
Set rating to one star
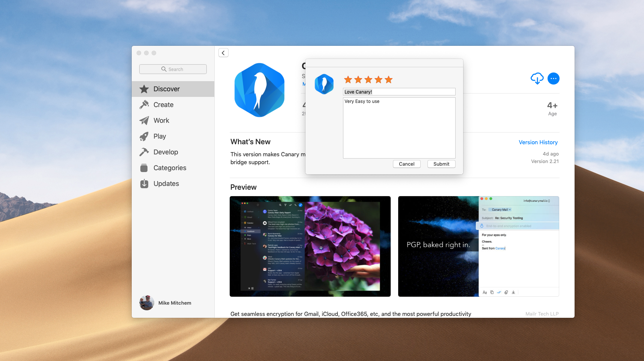pyautogui.click(x=348, y=80)
